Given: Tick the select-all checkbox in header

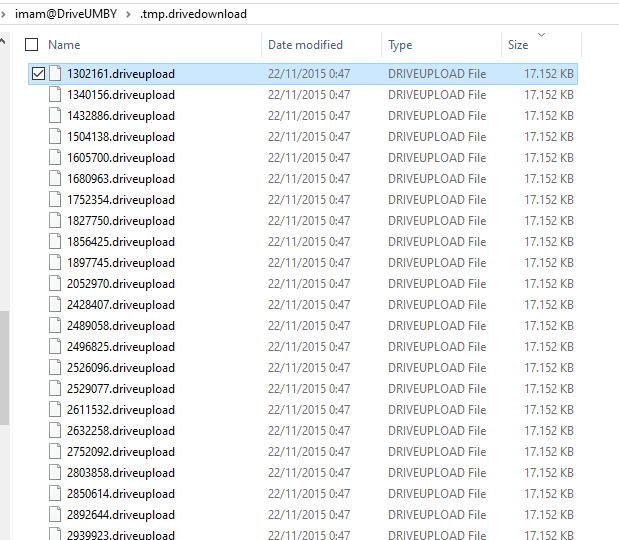Looking at the screenshot, I should tap(31, 45).
